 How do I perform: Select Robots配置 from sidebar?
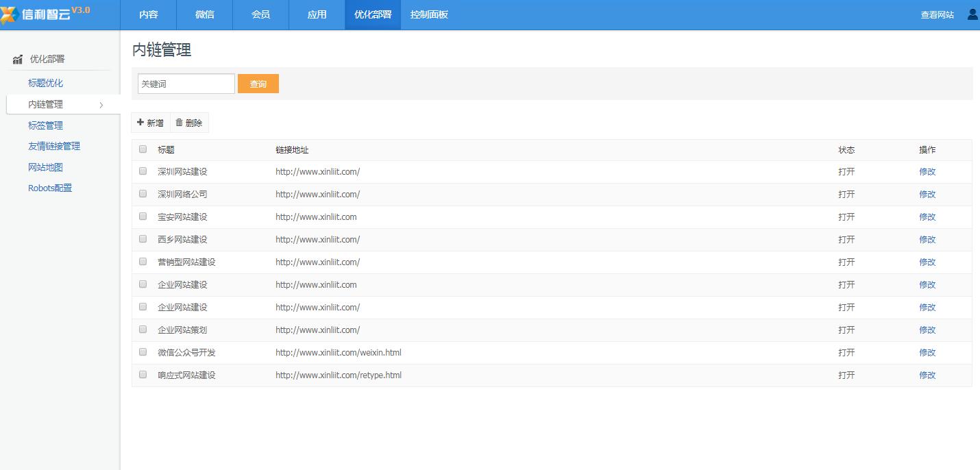(50, 188)
